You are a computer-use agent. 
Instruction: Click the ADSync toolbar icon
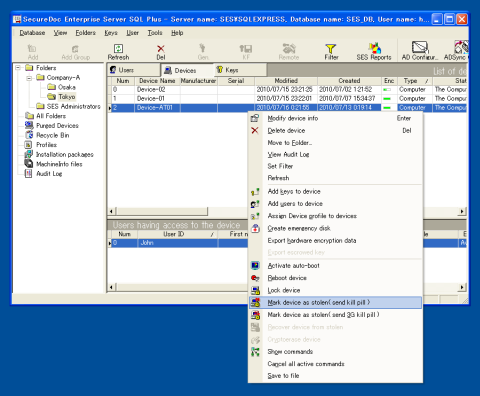tap(461, 47)
